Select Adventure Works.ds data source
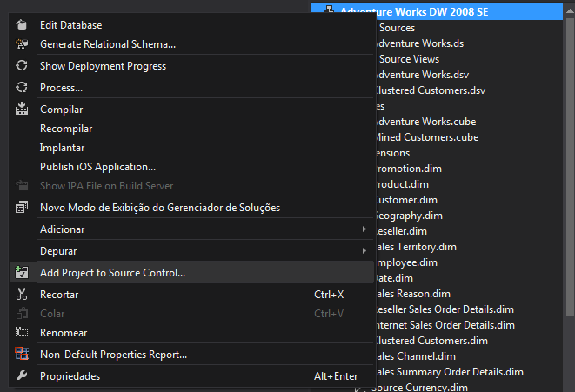The width and height of the screenshot is (575, 392). point(419,43)
